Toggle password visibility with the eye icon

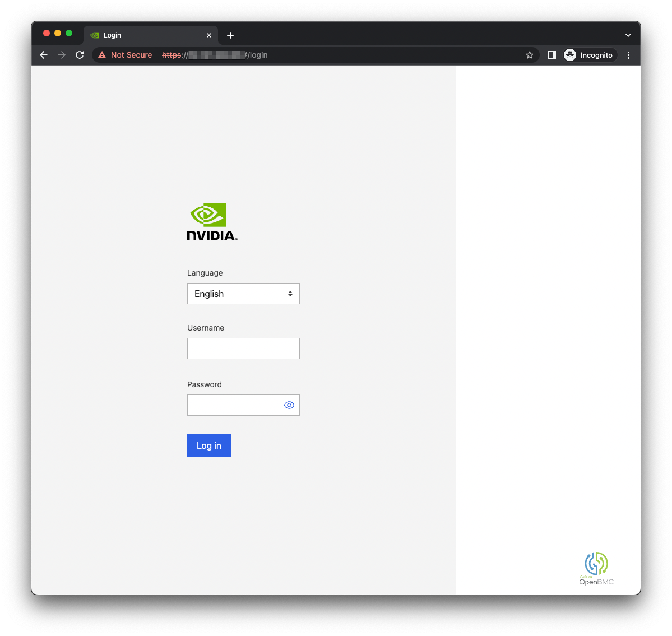click(289, 405)
